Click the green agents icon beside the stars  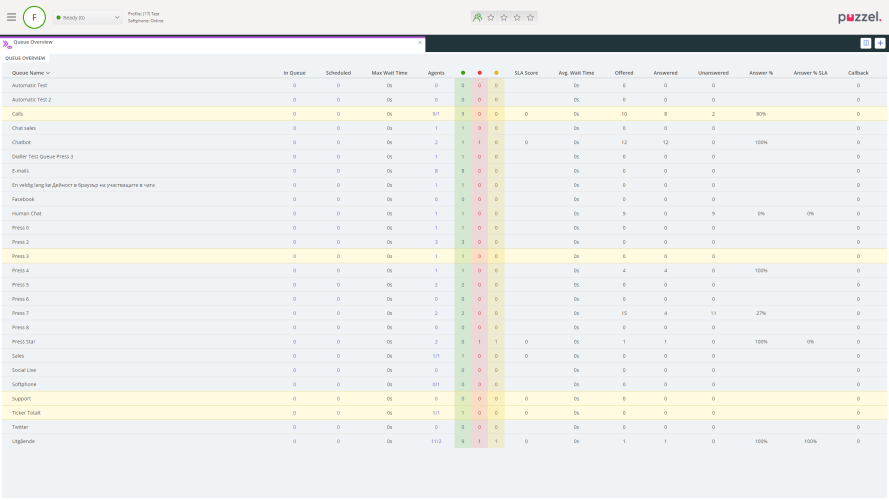click(477, 17)
